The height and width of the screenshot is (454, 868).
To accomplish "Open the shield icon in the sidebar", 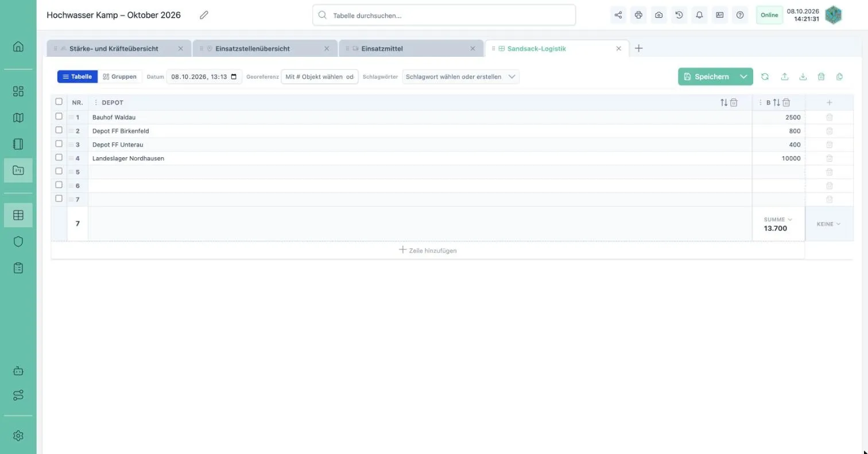I will (x=18, y=242).
